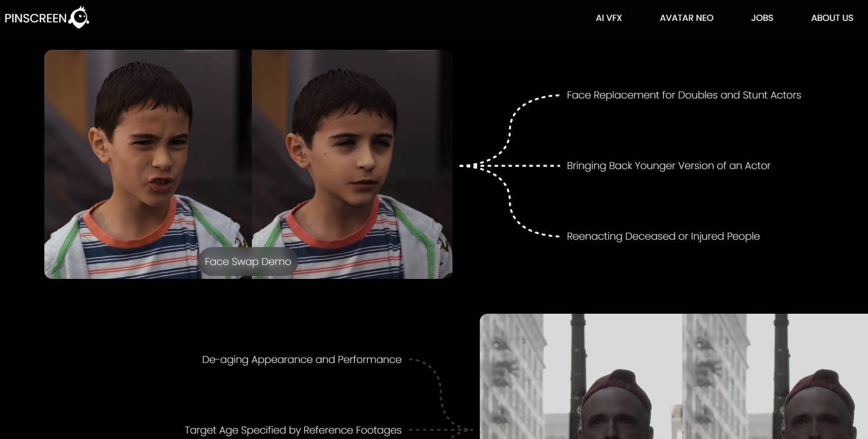The image size is (868, 439).
Task: Click 'Face Replacement for Doubles and Stunt Actors'
Action: [684, 95]
